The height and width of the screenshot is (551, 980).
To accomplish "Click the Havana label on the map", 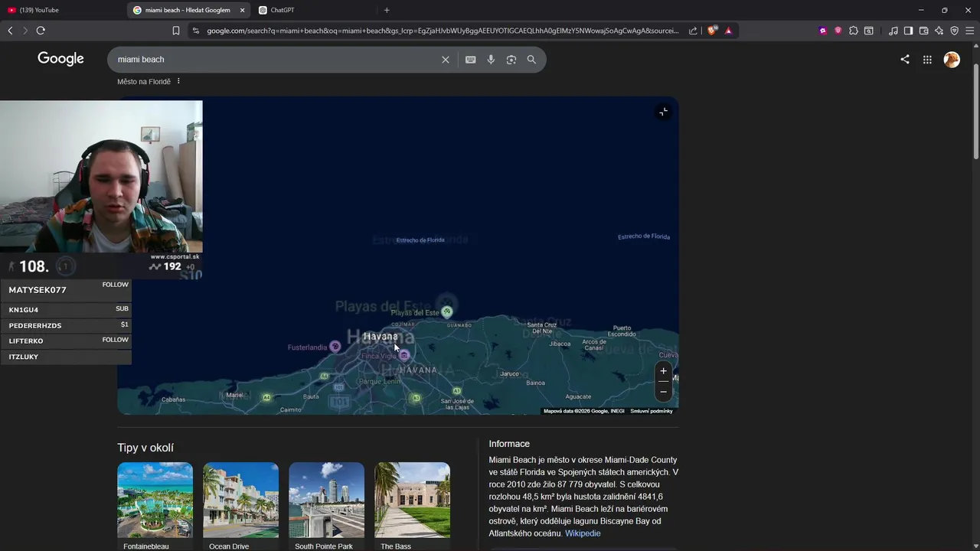I will (x=381, y=337).
